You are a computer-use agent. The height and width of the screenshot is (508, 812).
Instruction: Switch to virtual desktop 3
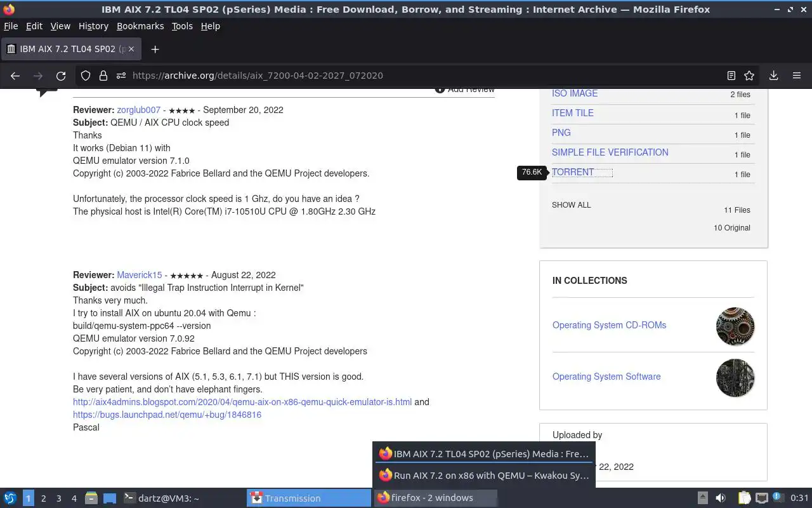click(x=58, y=498)
